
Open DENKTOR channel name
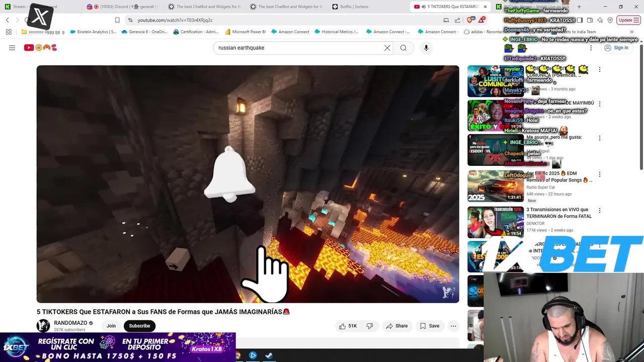(x=535, y=223)
